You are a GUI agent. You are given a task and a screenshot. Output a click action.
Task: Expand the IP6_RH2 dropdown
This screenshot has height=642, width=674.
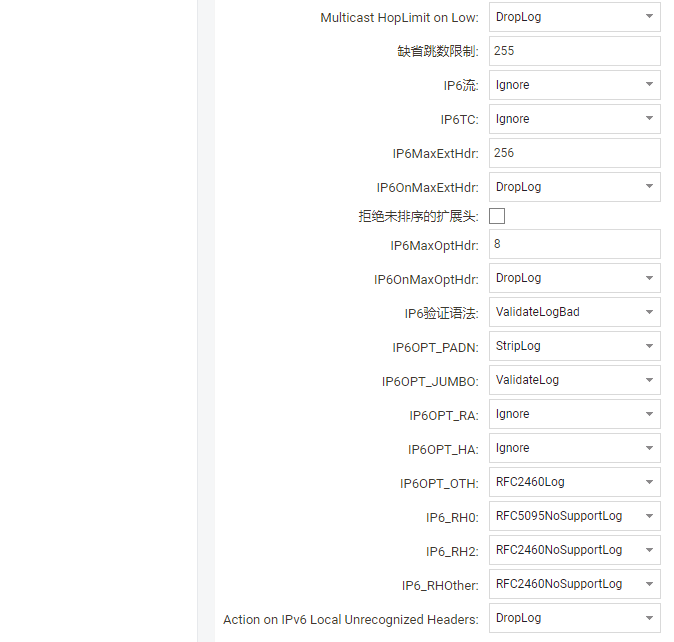pyautogui.click(x=574, y=550)
